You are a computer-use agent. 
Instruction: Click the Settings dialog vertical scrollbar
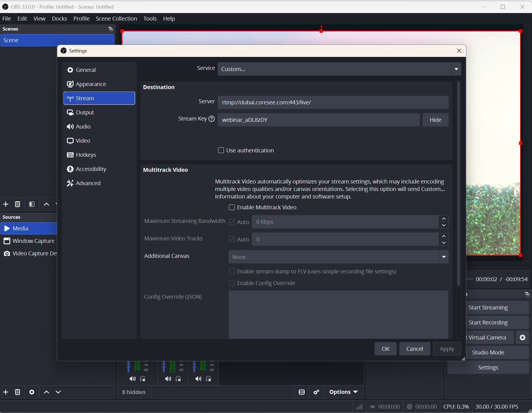click(458, 183)
